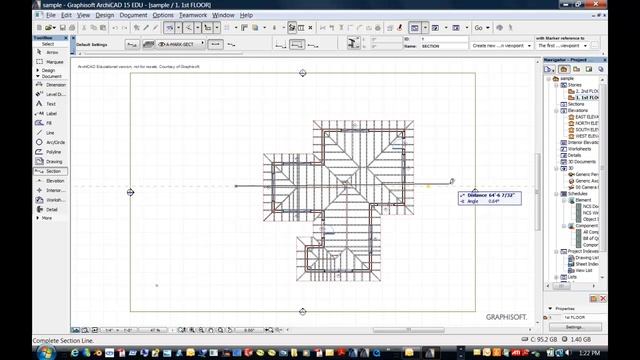Select the Polyline tool
640x360 pixels.
tap(51, 152)
